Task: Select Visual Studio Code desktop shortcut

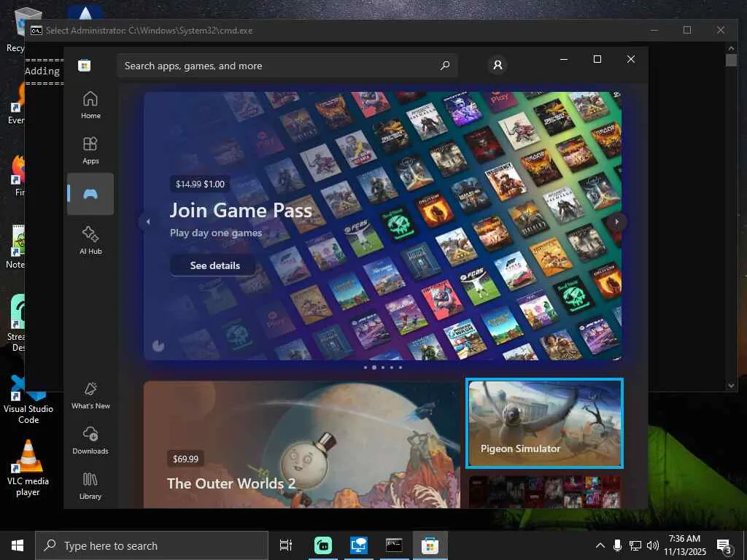Action: [28, 399]
